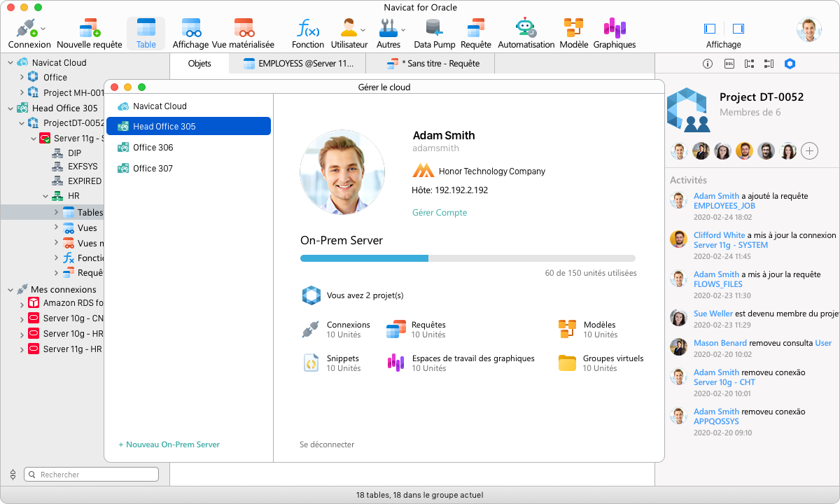Viewport: 840px width, 504px height.
Task: Expand Amazon RDS connection node
Action: point(22,303)
